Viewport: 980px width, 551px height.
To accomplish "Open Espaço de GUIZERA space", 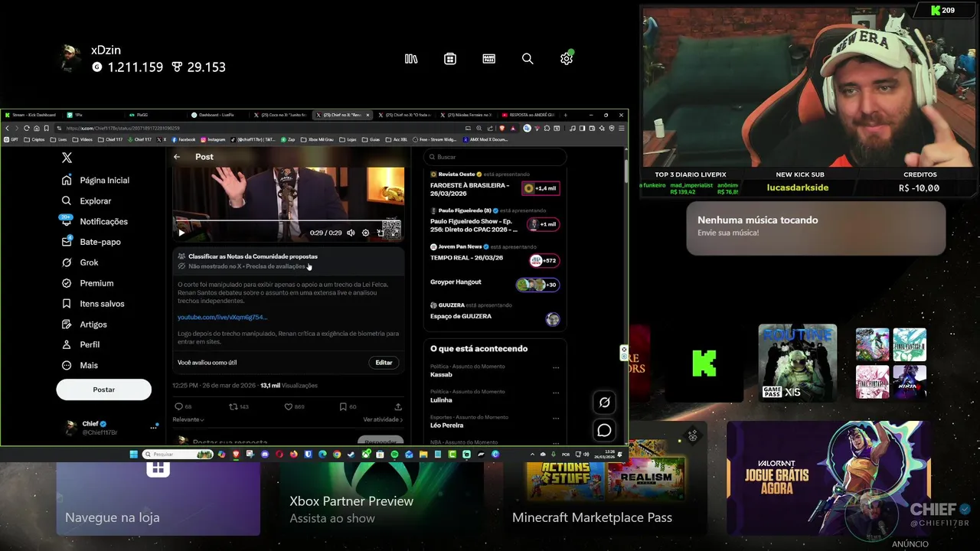I will (x=495, y=313).
